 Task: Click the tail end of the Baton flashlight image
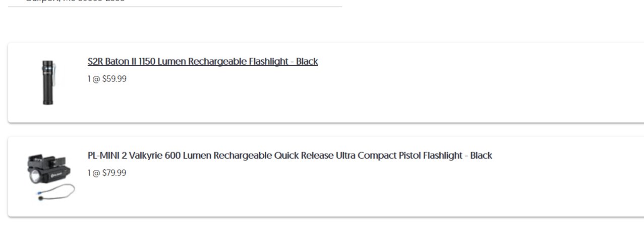click(x=48, y=101)
